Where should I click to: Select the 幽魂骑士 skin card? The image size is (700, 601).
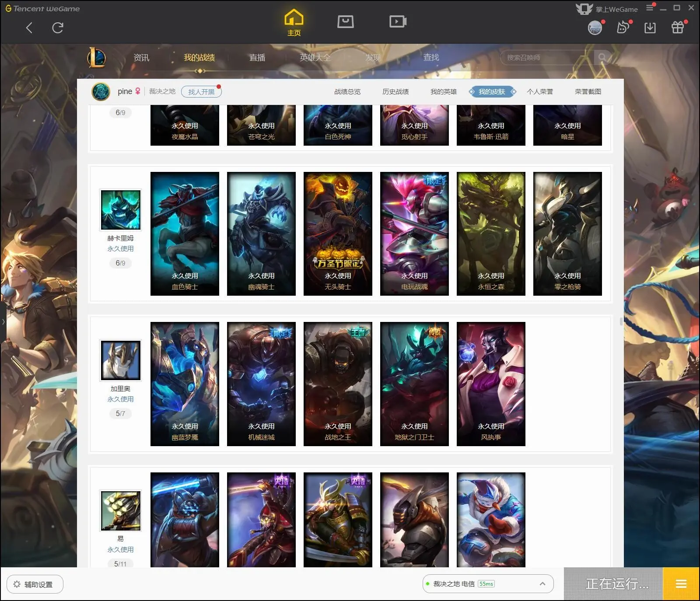pos(261,234)
